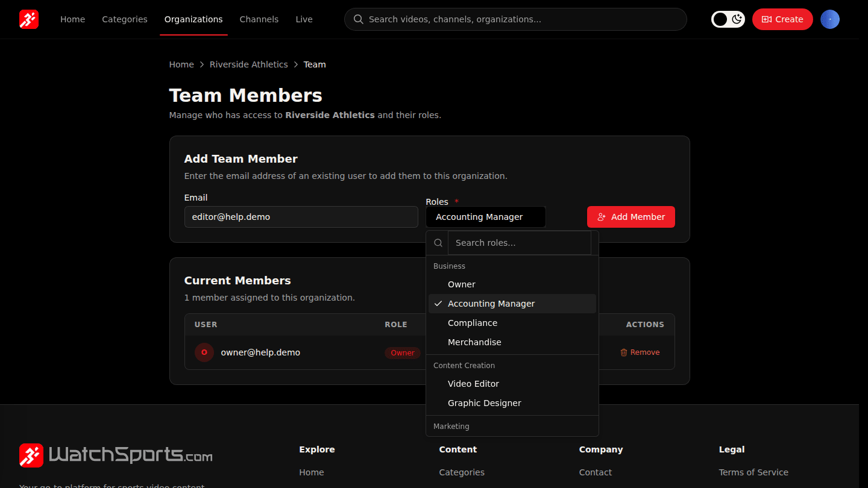868x488 pixels.
Task: Toggle the dark mode switch
Action: tap(728, 19)
